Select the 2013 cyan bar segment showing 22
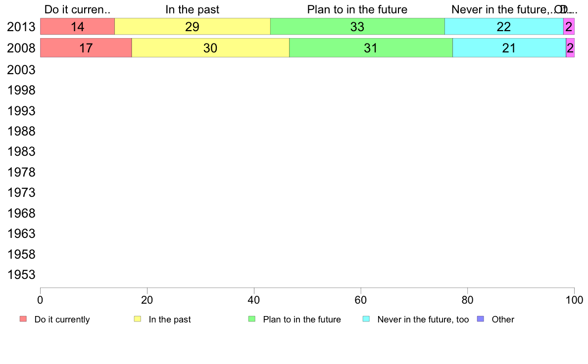Viewport: 588px width, 364px height. click(x=504, y=26)
